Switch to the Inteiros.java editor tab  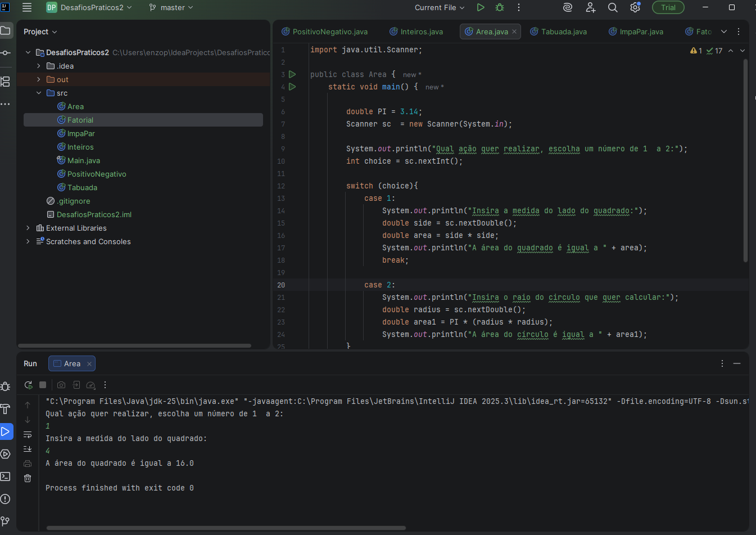[421, 32]
